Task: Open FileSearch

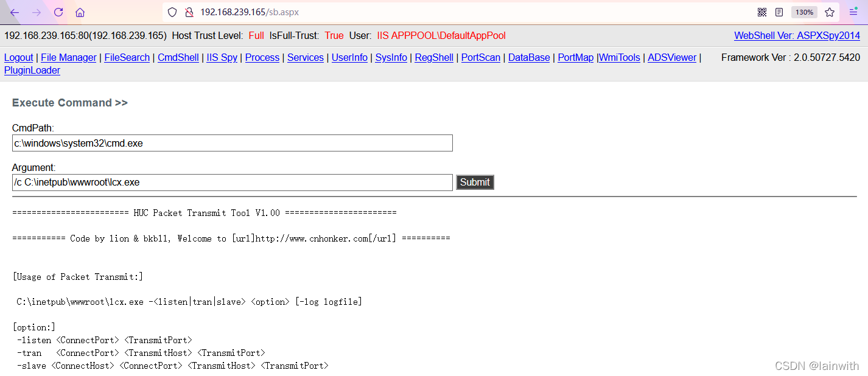Action: coord(127,58)
